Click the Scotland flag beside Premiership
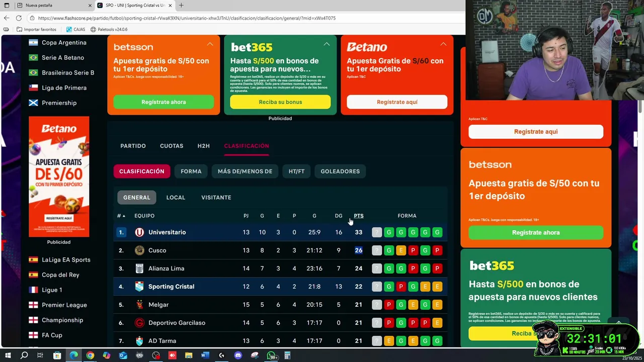Viewport: 644px width, 362px height. [33, 103]
